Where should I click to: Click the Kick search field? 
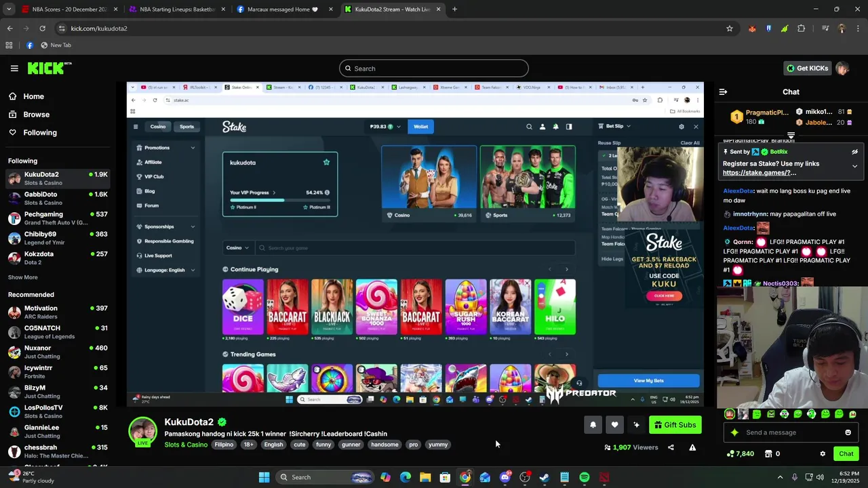click(434, 68)
